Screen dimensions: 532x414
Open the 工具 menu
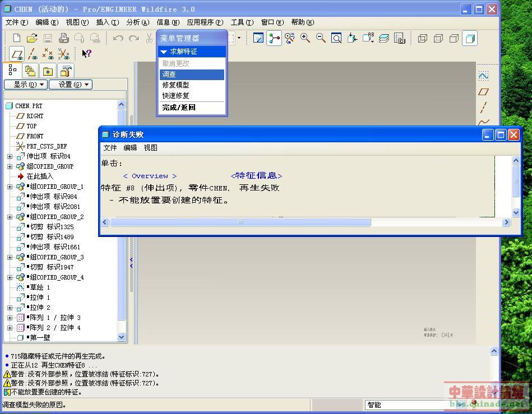coord(242,22)
